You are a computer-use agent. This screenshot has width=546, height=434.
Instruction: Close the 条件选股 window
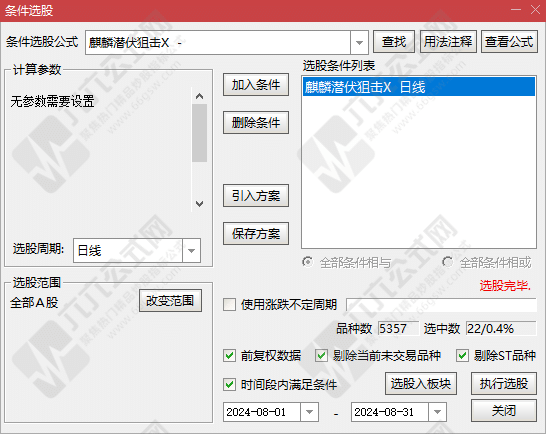click(x=536, y=10)
